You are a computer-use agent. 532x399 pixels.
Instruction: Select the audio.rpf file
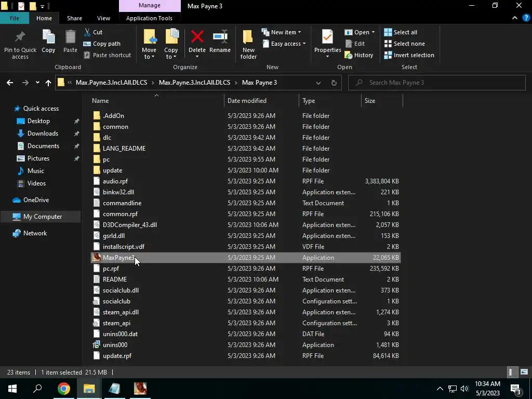[246, 181]
